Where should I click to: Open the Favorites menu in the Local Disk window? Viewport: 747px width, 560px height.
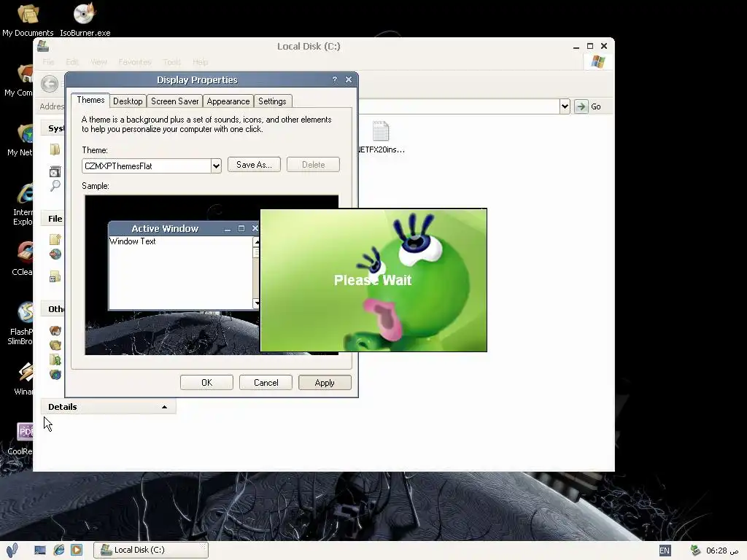[135, 62]
